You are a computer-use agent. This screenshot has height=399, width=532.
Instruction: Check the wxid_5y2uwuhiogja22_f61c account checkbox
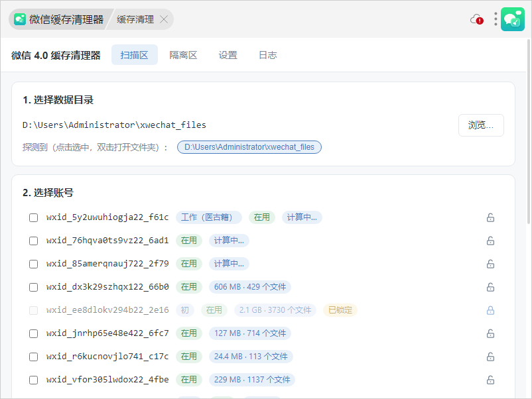click(x=34, y=217)
